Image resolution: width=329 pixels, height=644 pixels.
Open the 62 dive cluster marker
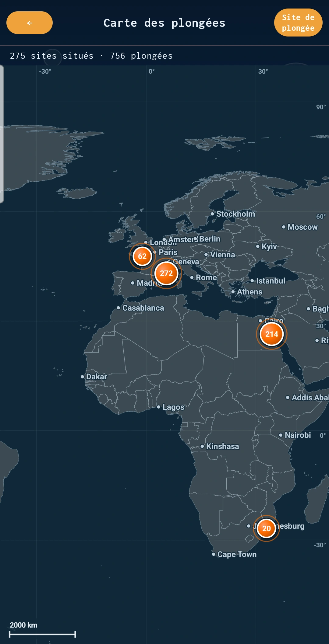point(142,256)
